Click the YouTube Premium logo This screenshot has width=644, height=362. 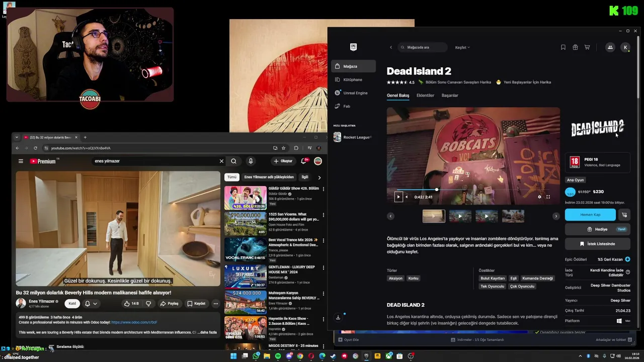click(43, 161)
